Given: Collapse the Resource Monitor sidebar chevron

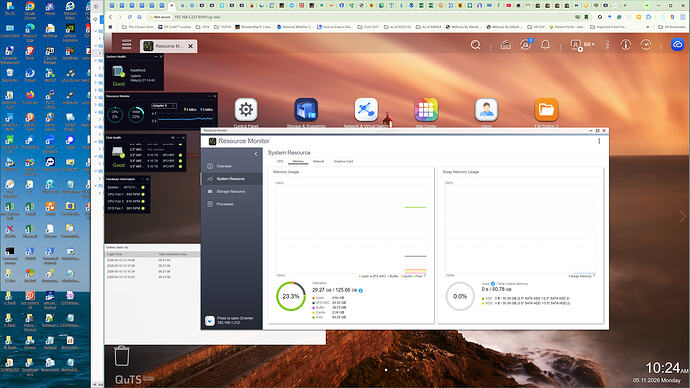Looking at the screenshot, I should tap(256, 154).
